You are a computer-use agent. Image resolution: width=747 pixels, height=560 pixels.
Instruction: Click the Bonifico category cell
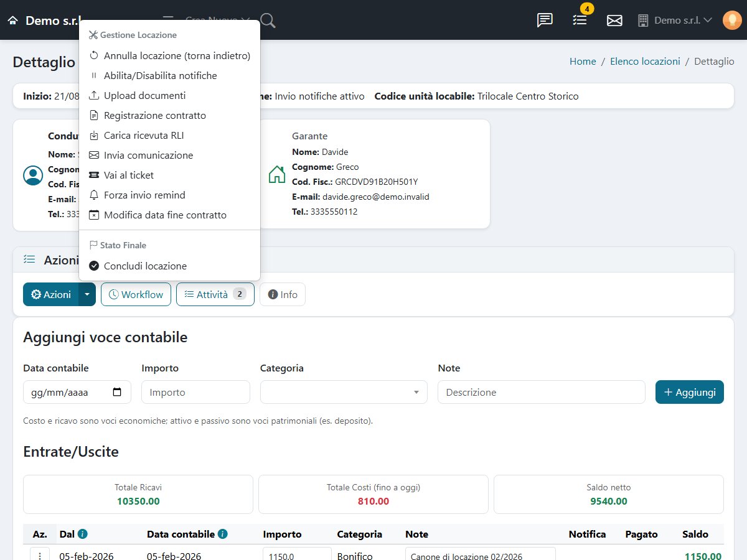[355, 556]
